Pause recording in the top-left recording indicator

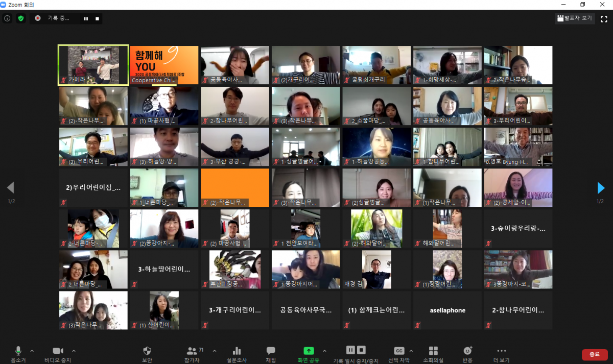(x=86, y=18)
